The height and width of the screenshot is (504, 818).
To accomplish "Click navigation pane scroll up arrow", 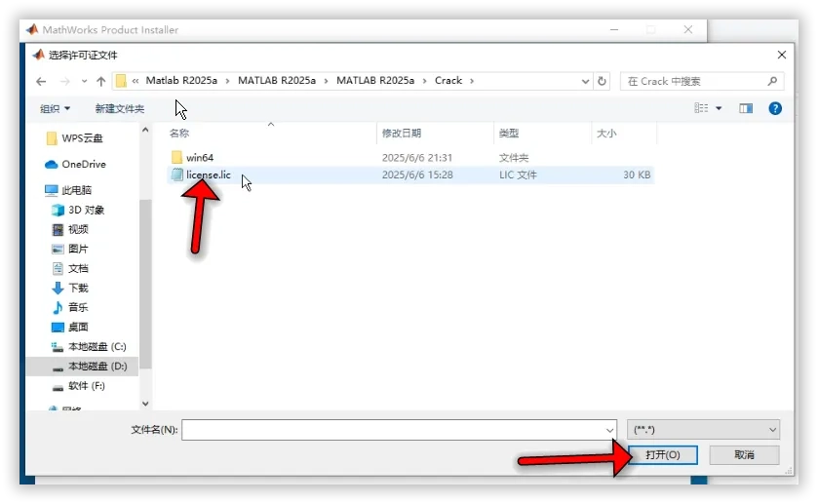I will [x=145, y=130].
